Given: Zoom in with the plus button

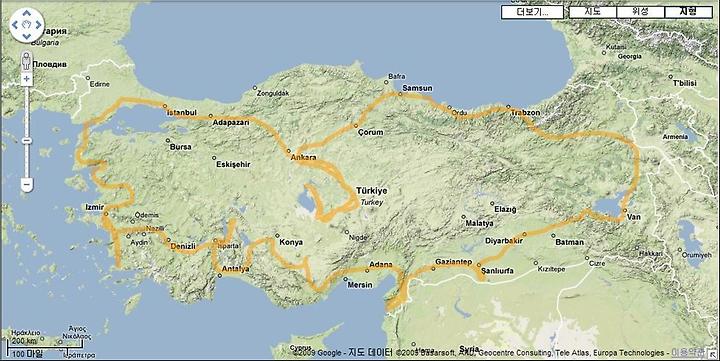Looking at the screenshot, I should point(27,79).
